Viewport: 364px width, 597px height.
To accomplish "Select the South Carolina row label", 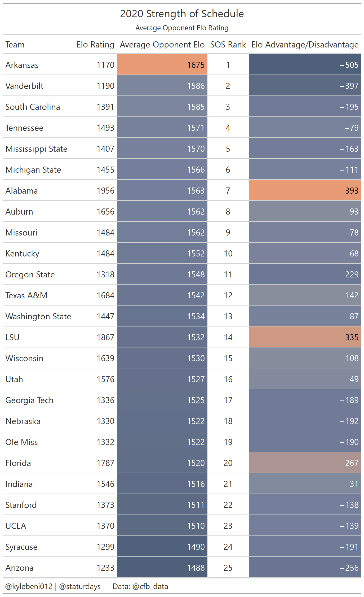I will click(33, 107).
